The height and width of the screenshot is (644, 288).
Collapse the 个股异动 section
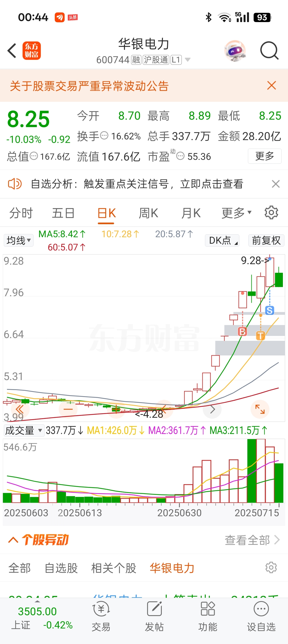[13, 540]
